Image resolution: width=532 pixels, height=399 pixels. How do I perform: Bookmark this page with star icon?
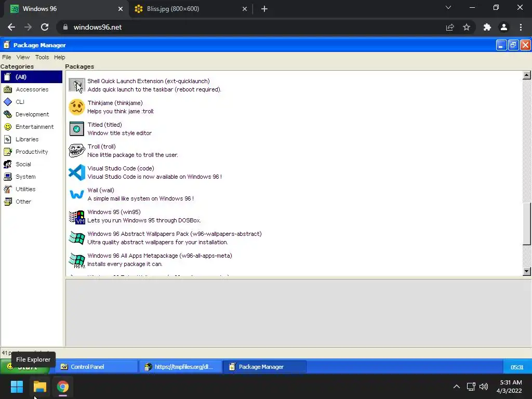[x=467, y=27]
